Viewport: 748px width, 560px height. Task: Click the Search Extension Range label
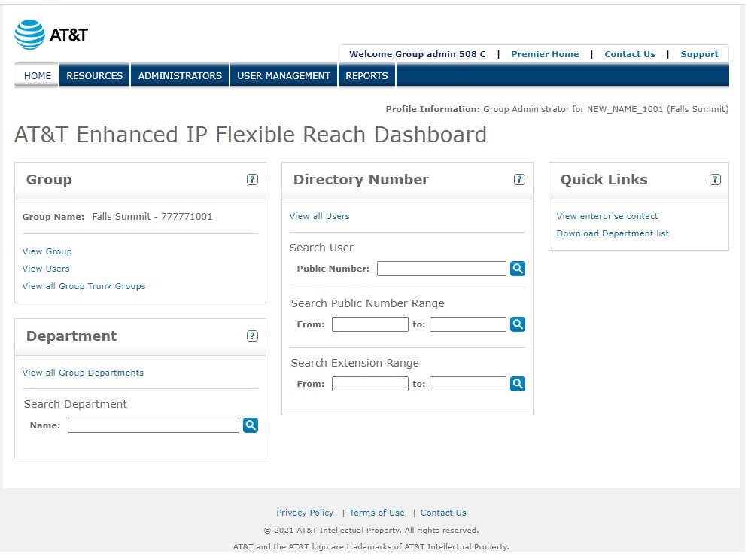(355, 363)
